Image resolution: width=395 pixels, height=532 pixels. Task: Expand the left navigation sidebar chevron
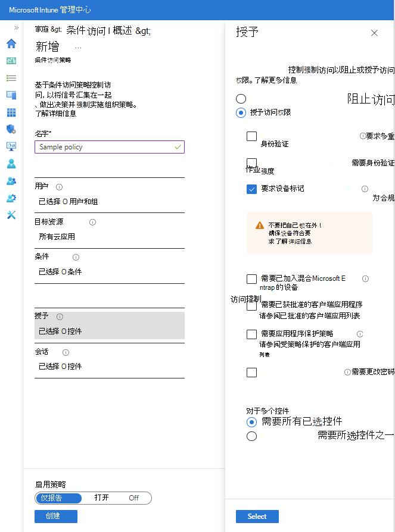16,28
